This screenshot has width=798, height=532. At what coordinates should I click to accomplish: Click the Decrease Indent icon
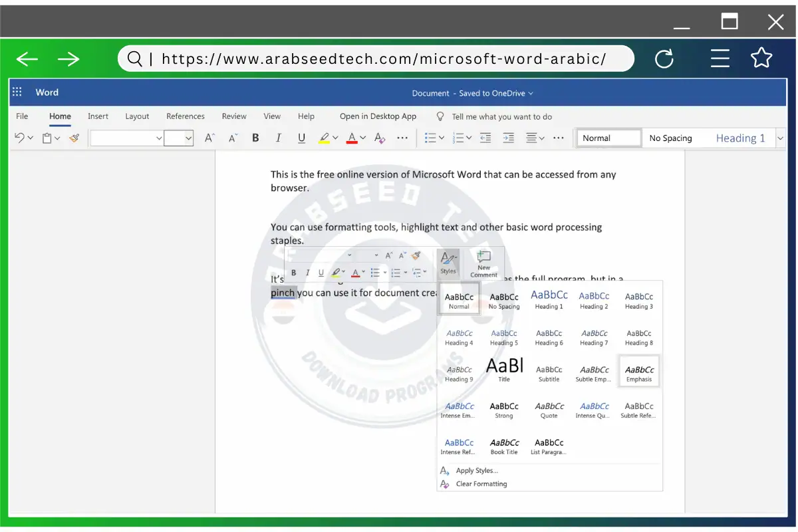click(485, 138)
